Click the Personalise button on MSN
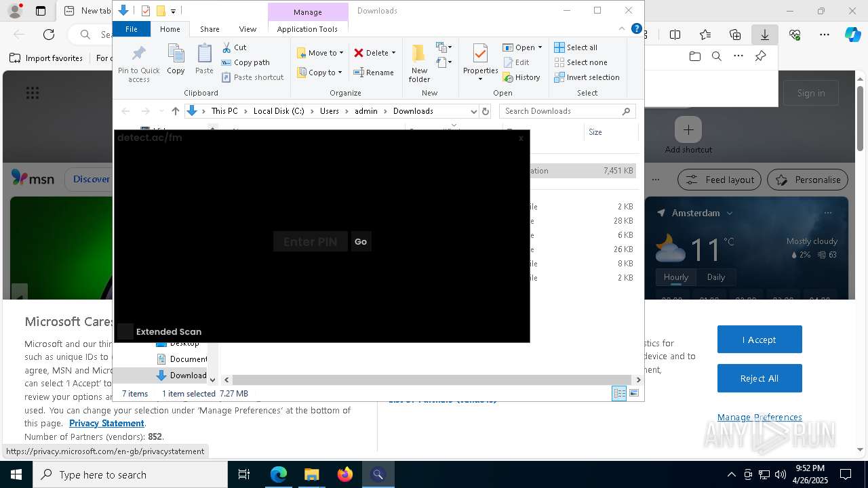The width and height of the screenshot is (868, 488). click(808, 180)
